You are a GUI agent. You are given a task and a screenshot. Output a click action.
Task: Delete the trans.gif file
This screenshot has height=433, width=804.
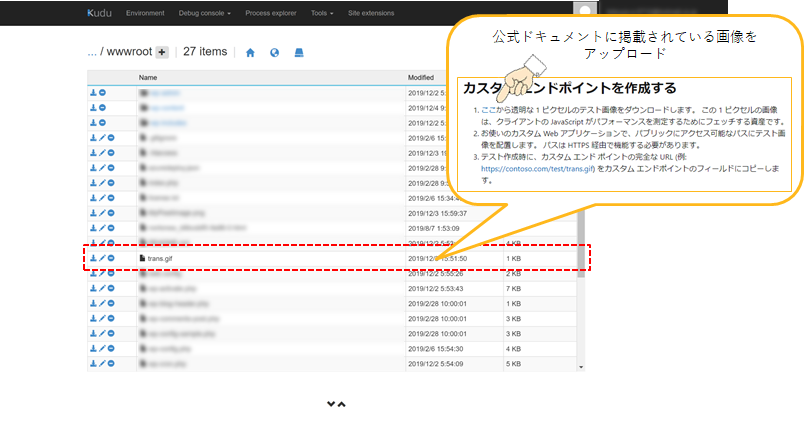click(x=111, y=258)
